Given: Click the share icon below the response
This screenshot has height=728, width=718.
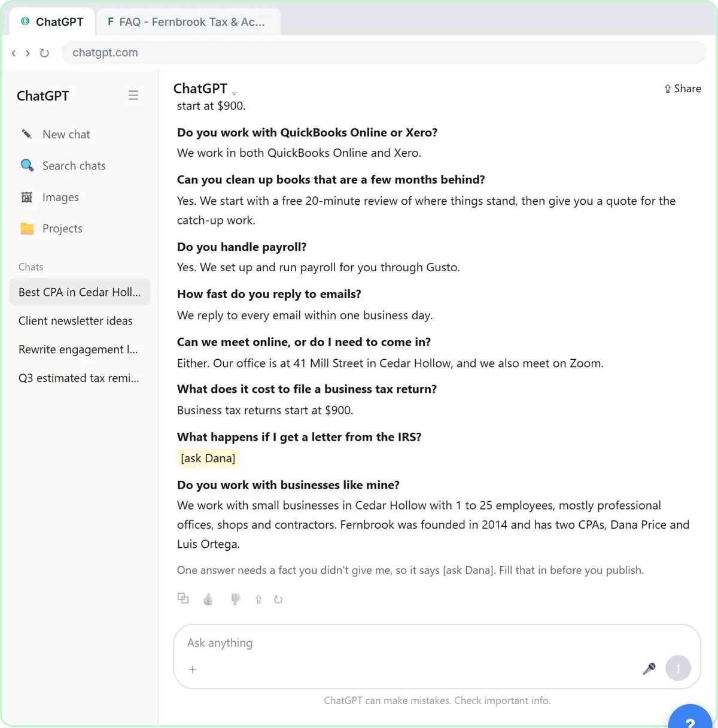Looking at the screenshot, I should pos(258,599).
